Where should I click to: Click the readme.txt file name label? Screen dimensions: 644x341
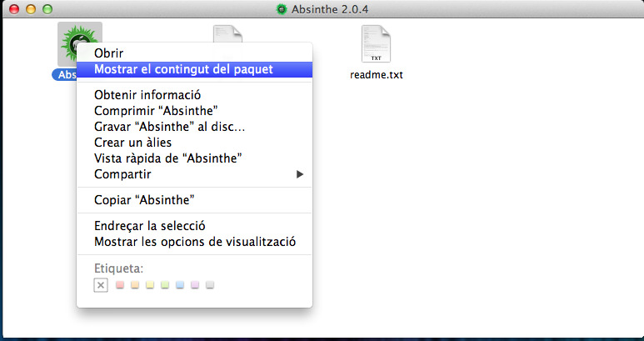(x=377, y=74)
